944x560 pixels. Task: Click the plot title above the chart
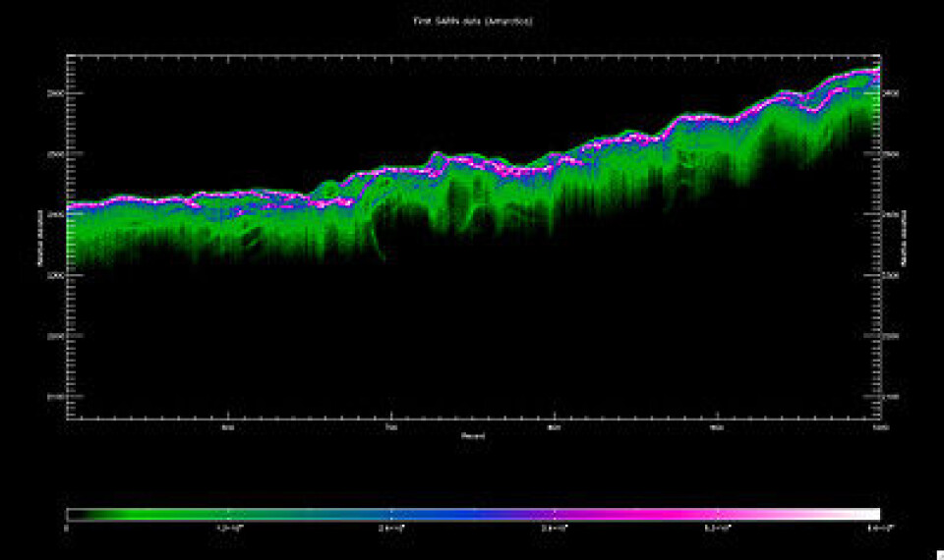coord(473,21)
